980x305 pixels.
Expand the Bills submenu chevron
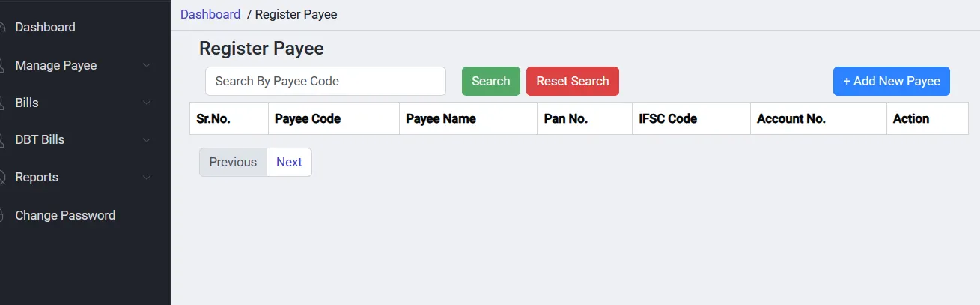coord(147,103)
